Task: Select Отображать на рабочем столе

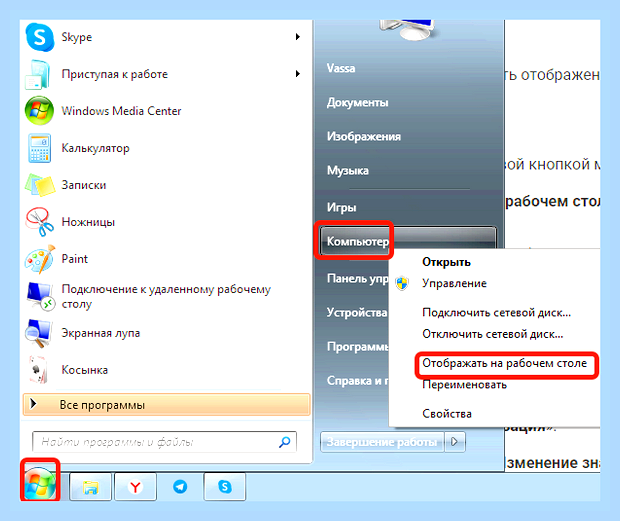Action: click(x=505, y=363)
